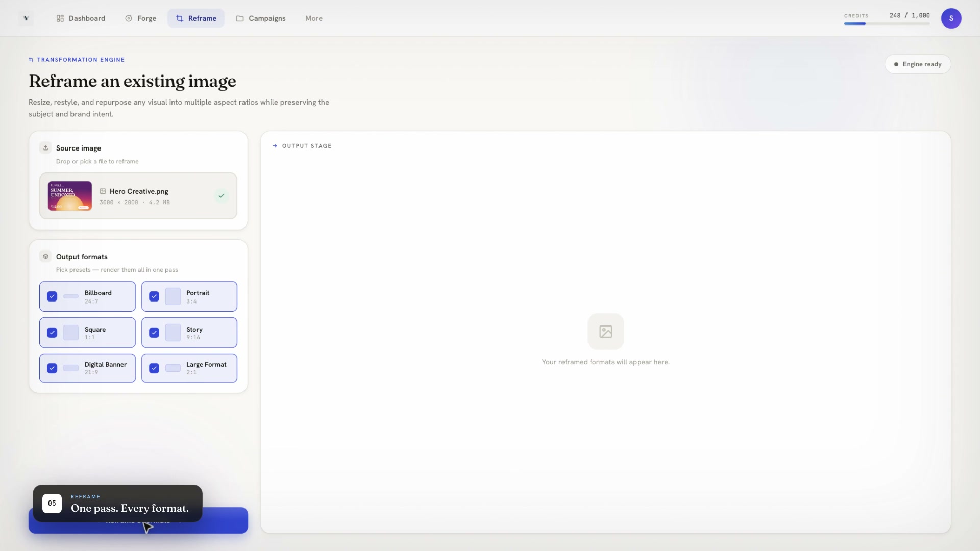The height and width of the screenshot is (551, 980).
Task: Switch to the Forge tab
Action: tap(140, 18)
